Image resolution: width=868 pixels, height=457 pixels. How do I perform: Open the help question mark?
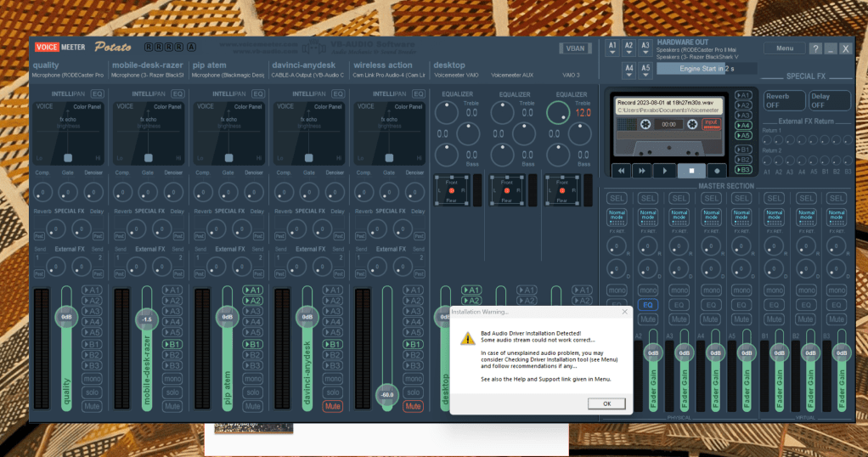pos(815,48)
